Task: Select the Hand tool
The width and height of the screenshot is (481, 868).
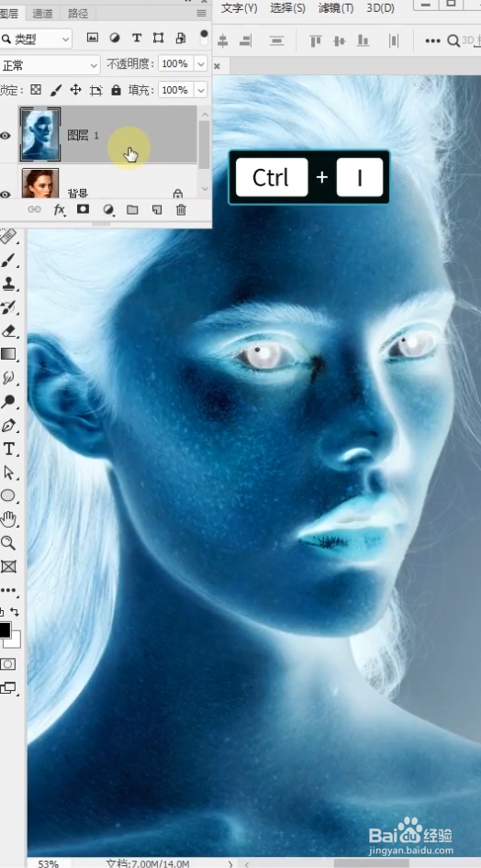Action: click(x=7, y=519)
